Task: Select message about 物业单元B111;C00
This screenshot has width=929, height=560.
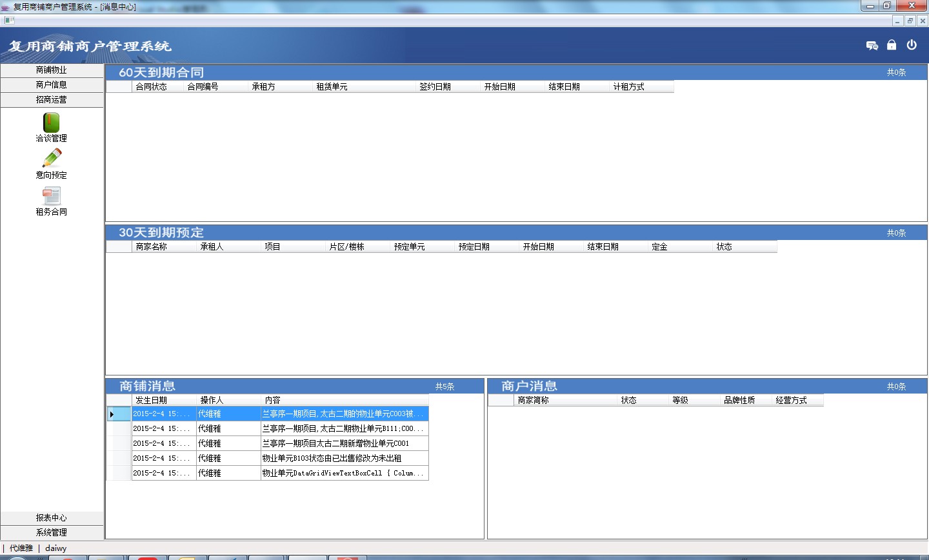Action: coord(345,428)
